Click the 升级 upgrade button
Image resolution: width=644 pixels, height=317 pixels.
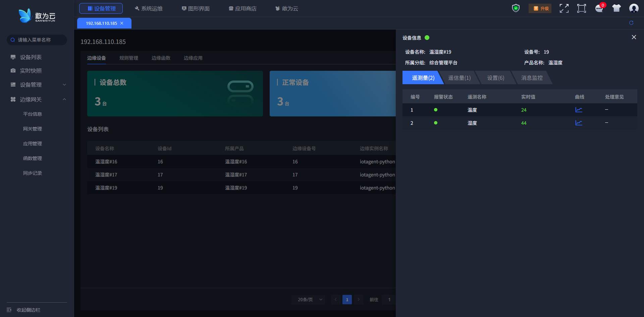540,8
